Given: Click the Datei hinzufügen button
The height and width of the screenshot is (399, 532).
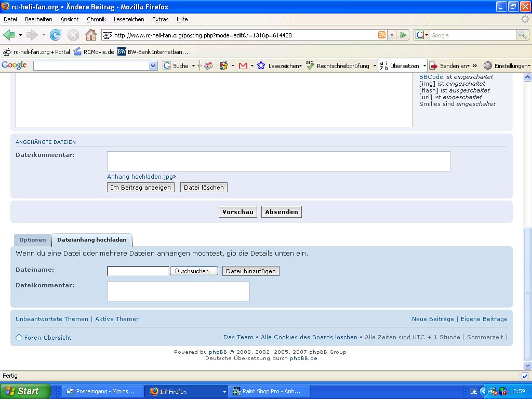Looking at the screenshot, I should [x=251, y=271].
